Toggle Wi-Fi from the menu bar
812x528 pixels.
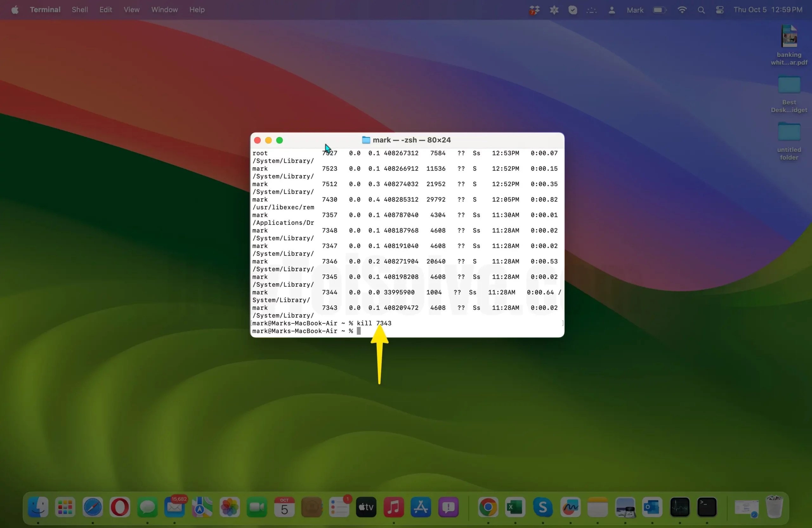(682, 10)
